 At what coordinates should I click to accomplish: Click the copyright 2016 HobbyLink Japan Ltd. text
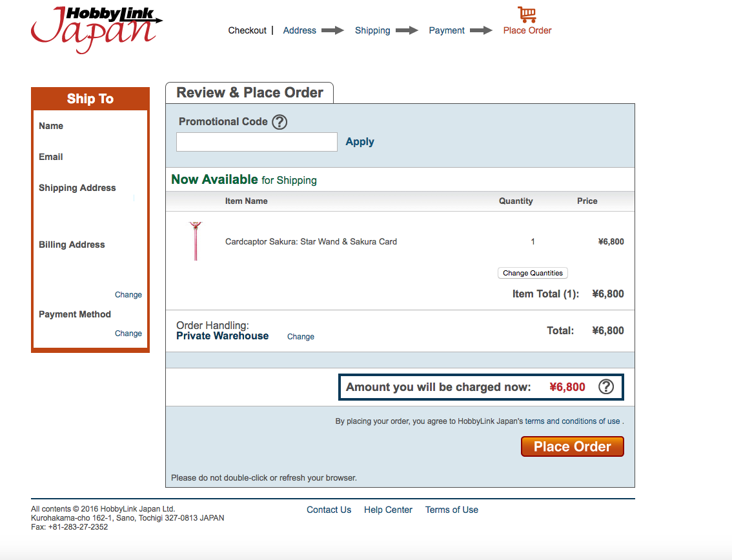[103, 509]
